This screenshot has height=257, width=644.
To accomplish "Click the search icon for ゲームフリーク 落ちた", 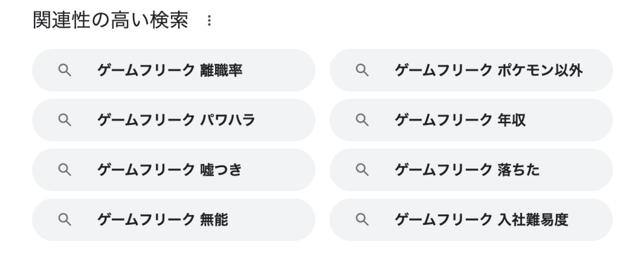I will click(x=361, y=170).
